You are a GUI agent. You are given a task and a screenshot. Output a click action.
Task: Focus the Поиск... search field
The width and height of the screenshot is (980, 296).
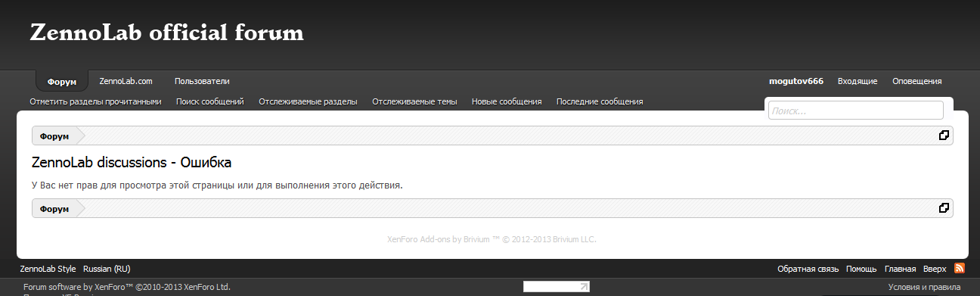pos(856,111)
